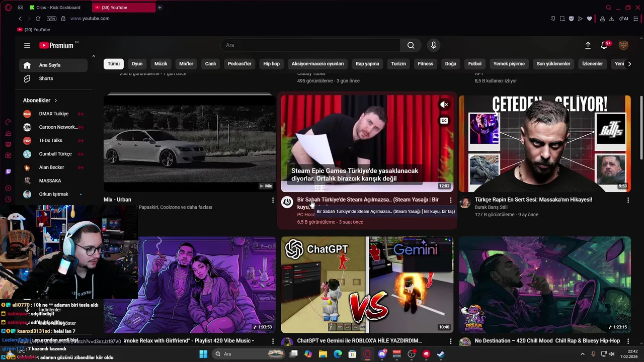Open the TEDx Talks subscription
644x362 pixels.
tap(53, 141)
